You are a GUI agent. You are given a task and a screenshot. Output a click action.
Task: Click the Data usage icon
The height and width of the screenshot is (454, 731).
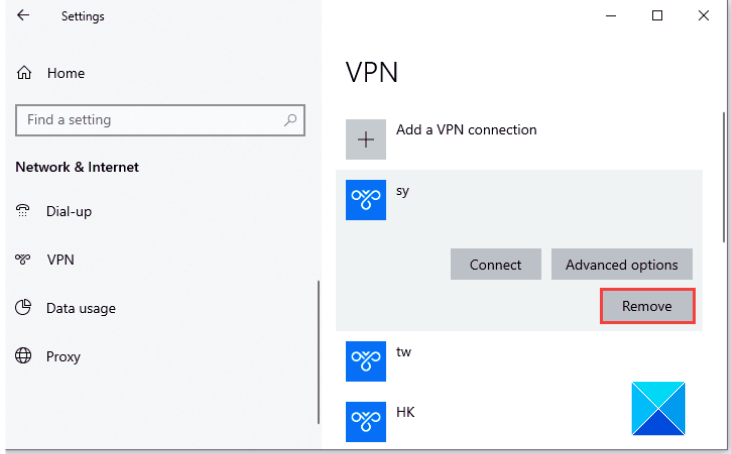(24, 308)
